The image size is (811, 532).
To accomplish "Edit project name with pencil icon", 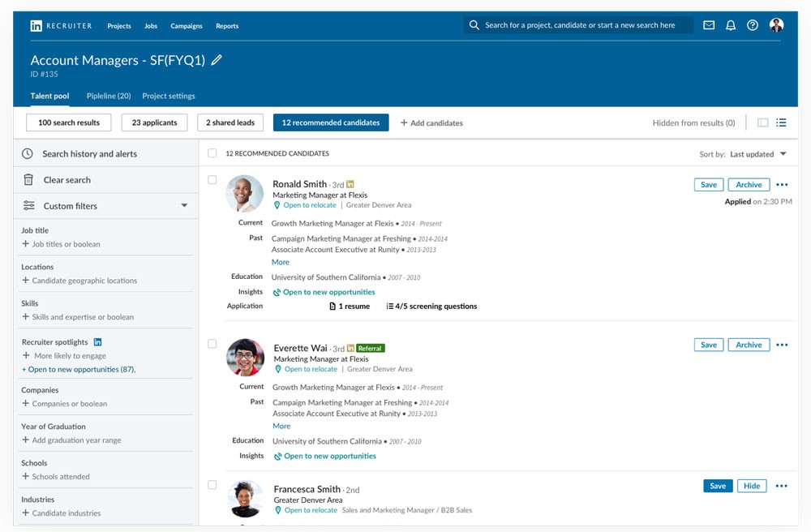I will [x=217, y=60].
